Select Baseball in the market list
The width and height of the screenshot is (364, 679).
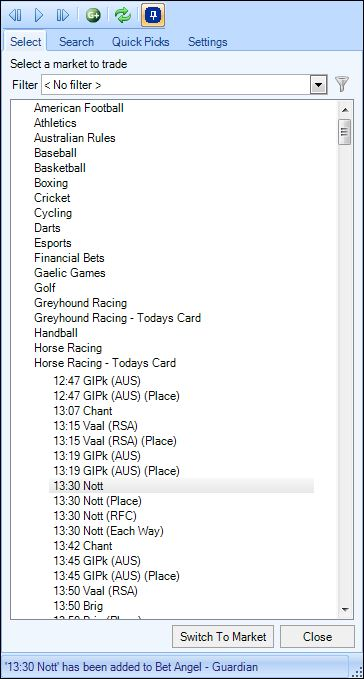pos(55,153)
